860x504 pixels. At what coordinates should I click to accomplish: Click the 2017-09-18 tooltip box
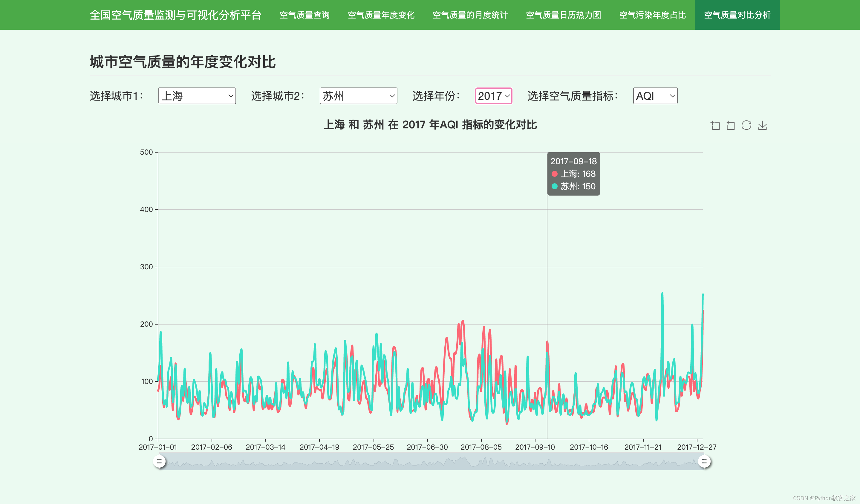pos(573,173)
